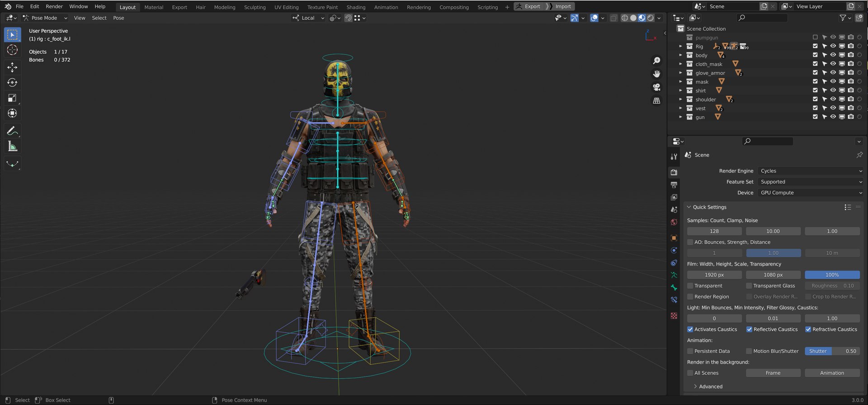This screenshot has height=405, width=868.
Task: Open the Bone properties tab icon
Action: (x=674, y=287)
